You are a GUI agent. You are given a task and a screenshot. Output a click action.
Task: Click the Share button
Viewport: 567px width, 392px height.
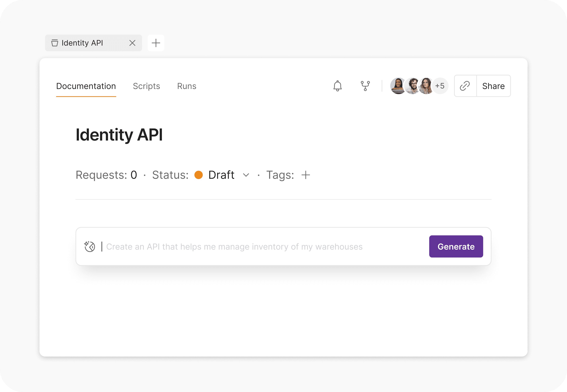tap(493, 86)
